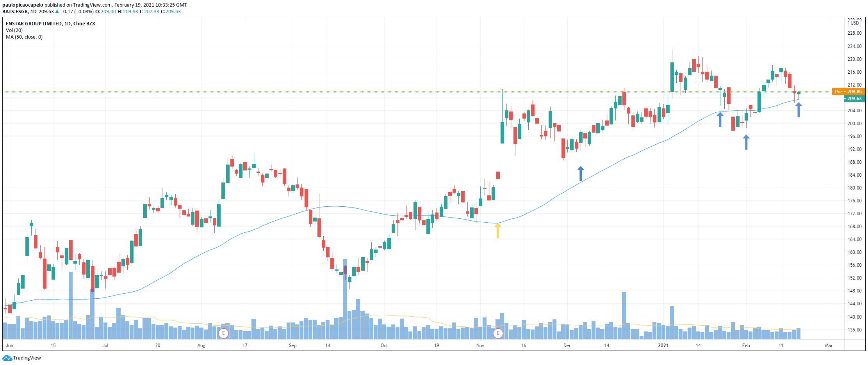This screenshot has height=365, width=868.
Task: Click the Dec label on time axis
Action: 567,346
